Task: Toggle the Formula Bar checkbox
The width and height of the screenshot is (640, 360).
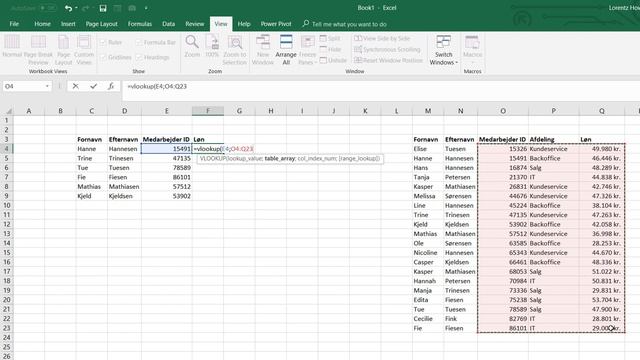Action: 139,42
